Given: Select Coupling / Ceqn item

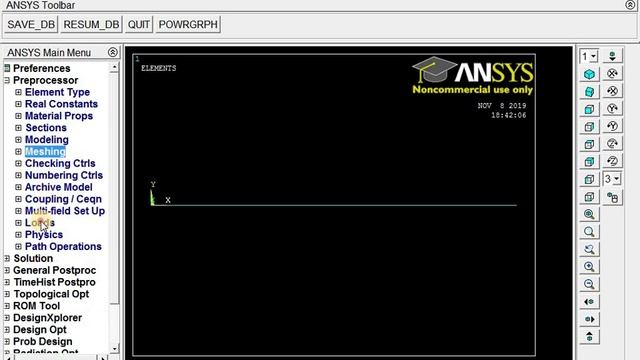Looking at the screenshot, I should point(63,199).
